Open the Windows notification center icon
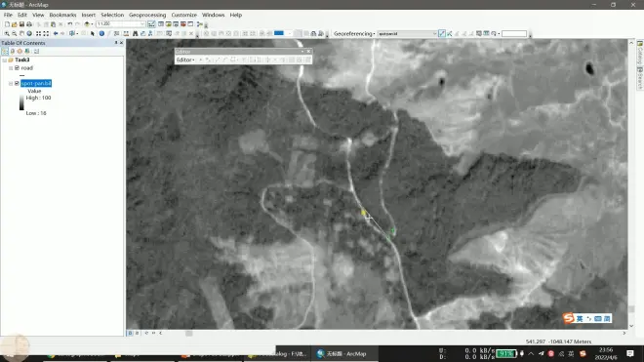This screenshot has width=644, height=362. click(630, 353)
